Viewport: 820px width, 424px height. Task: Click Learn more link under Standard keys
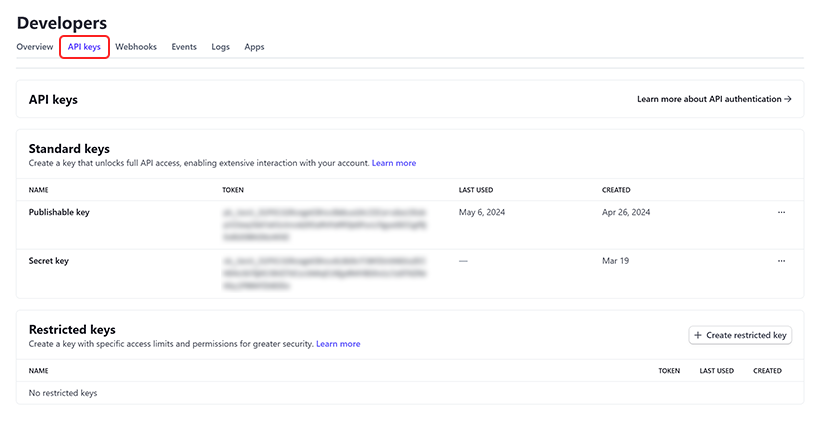click(394, 163)
